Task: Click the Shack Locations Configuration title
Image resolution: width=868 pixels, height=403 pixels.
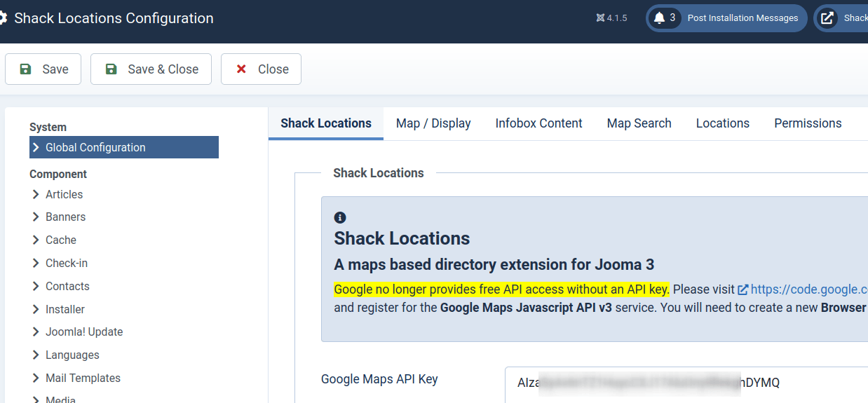Action: click(x=114, y=18)
